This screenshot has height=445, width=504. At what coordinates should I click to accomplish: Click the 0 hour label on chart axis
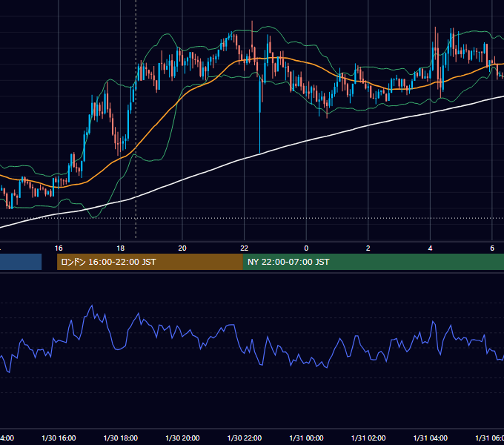(x=306, y=248)
